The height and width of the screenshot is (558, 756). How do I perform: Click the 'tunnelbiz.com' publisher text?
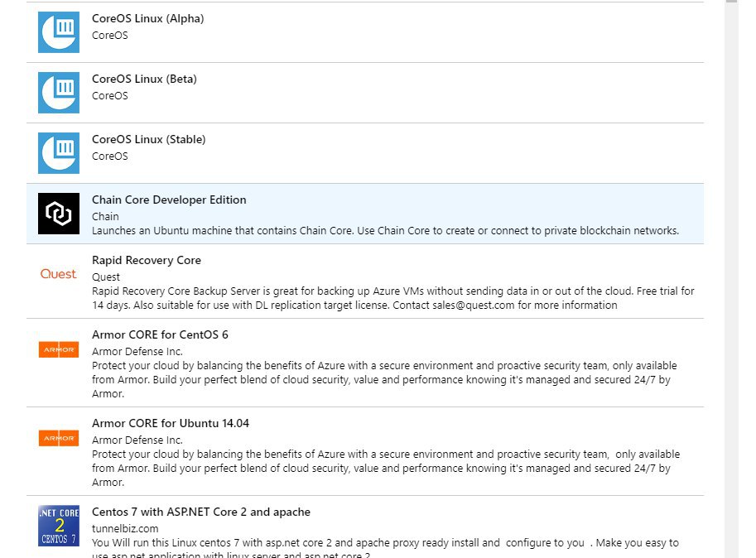click(x=125, y=528)
